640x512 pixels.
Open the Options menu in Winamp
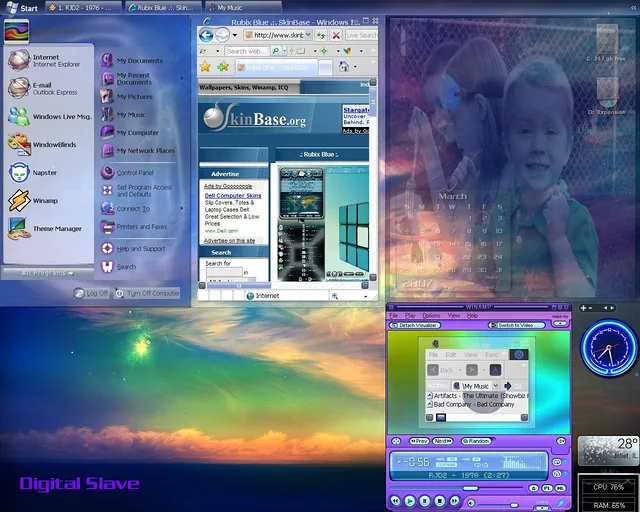coord(430,315)
